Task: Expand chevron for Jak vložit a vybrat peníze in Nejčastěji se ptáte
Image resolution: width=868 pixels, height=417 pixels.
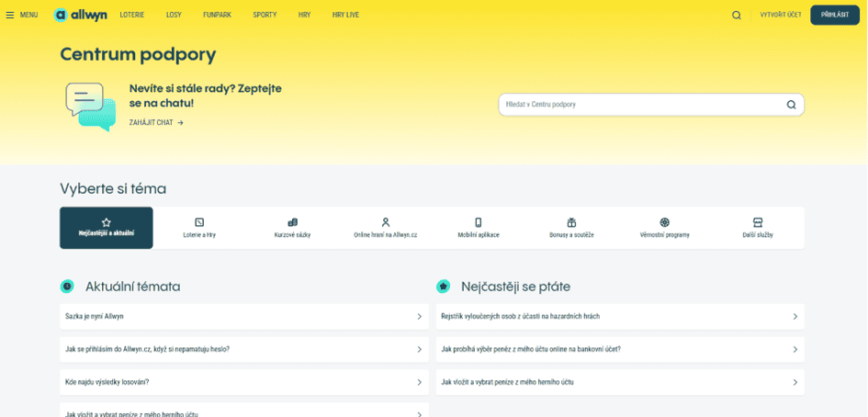Action: 795,383
